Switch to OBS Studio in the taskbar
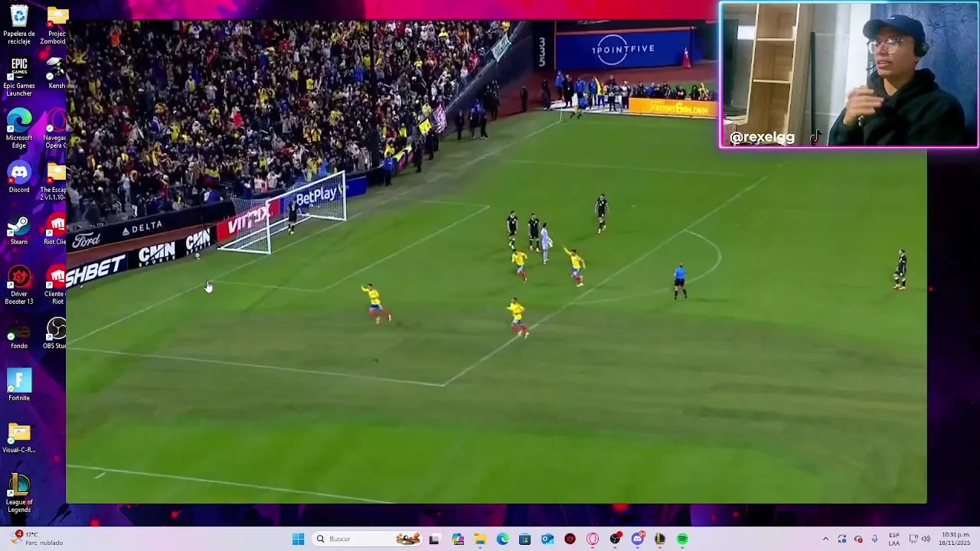 pyautogui.click(x=615, y=539)
